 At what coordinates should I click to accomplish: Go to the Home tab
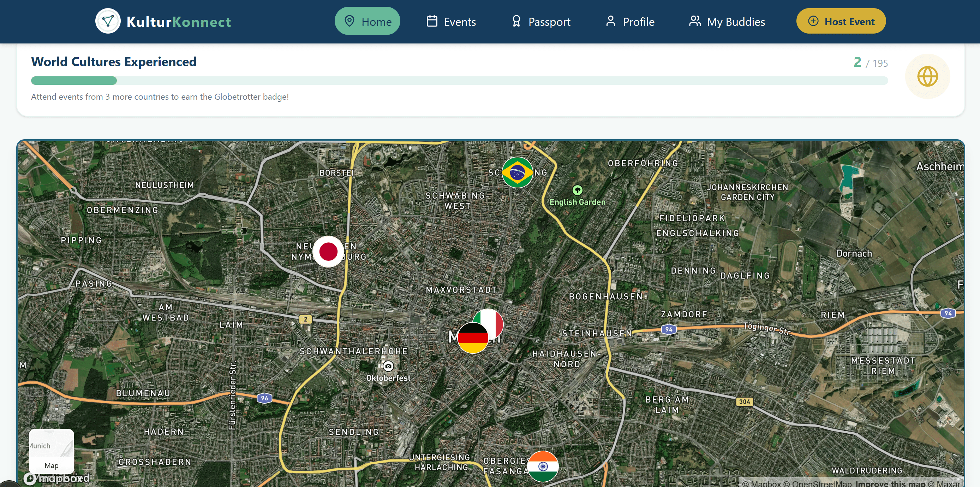pos(367,21)
